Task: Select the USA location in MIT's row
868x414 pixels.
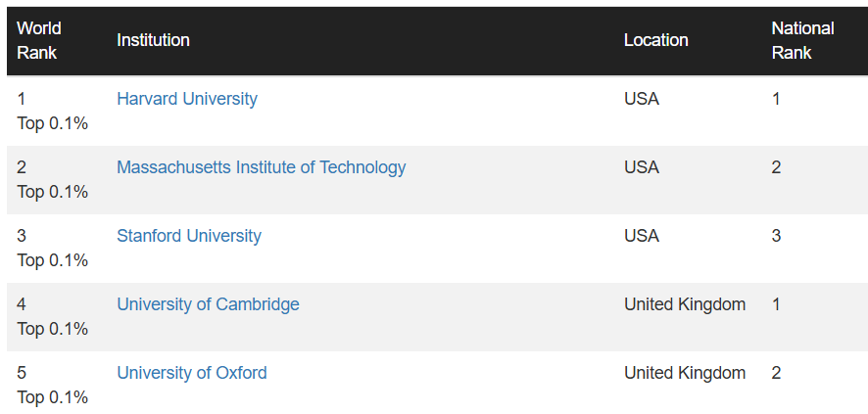Action: click(x=642, y=167)
